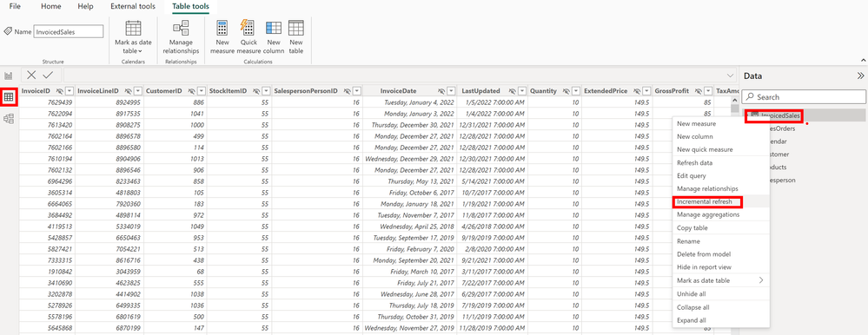Cancel formula with the X icon
The image size is (868, 335).
(31, 76)
